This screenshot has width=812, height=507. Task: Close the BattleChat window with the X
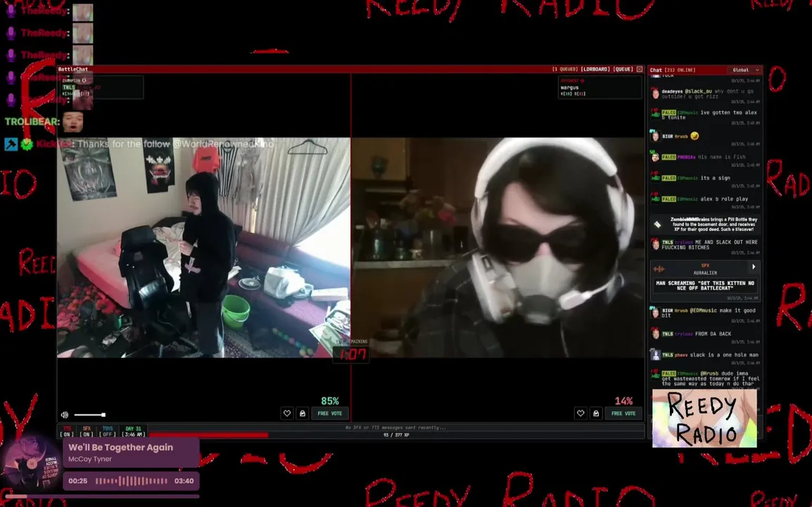pos(640,70)
